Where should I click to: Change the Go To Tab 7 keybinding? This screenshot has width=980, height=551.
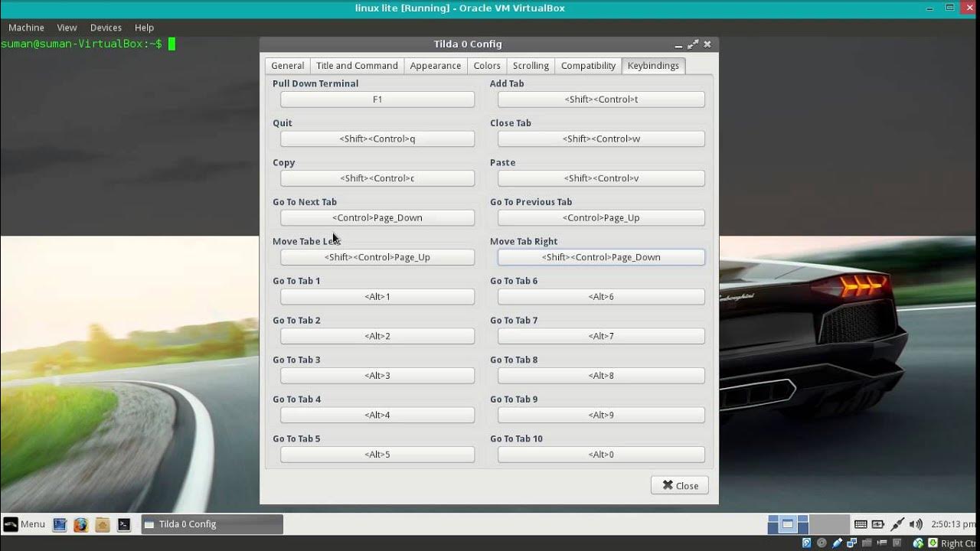(x=601, y=336)
